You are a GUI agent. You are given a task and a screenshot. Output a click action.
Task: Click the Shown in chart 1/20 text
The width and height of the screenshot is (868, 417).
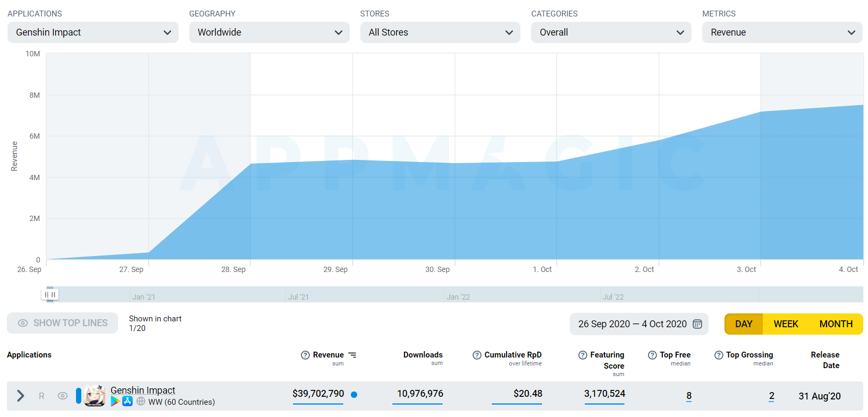click(x=155, y=324)
